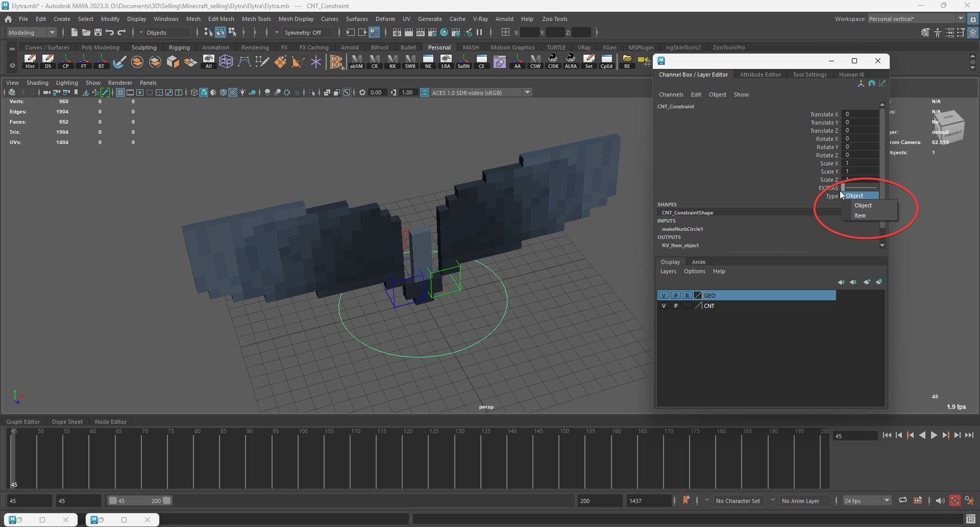Toggle visibility V of the GEO layer
980x527 pixels.
[664, 295]
